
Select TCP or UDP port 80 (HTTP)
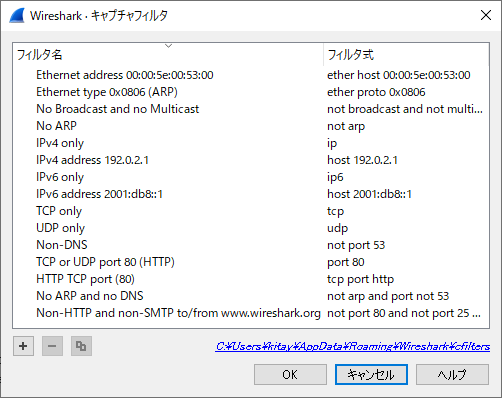[105, 262]
